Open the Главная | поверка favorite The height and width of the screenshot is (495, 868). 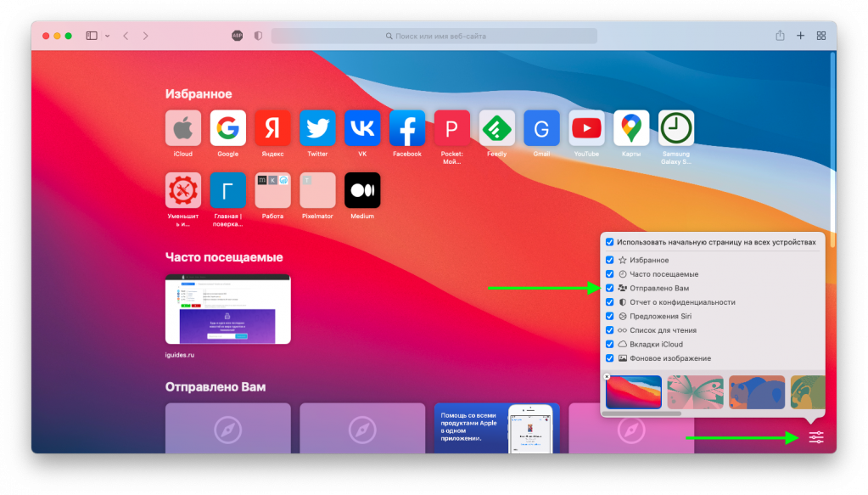coord(227,190)
